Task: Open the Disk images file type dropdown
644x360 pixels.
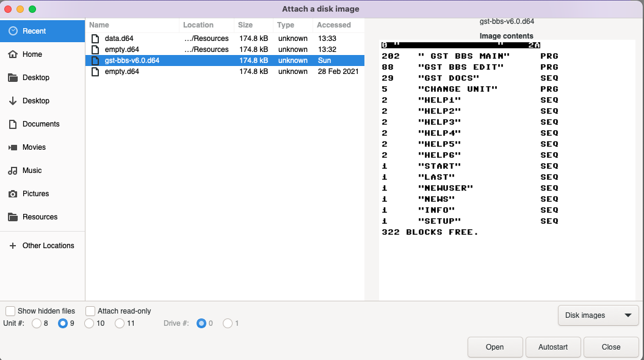Action: 598,315
